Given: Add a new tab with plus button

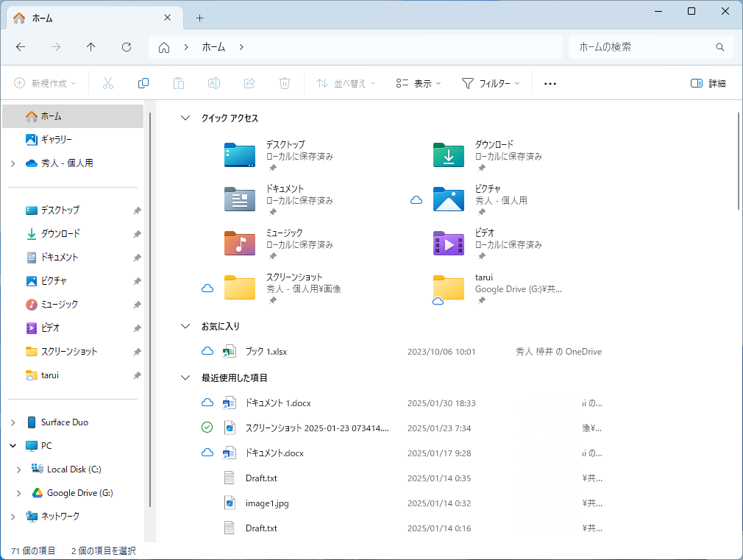Looking at the screenshot, I should pyautogui.click(x=199, y=18).
